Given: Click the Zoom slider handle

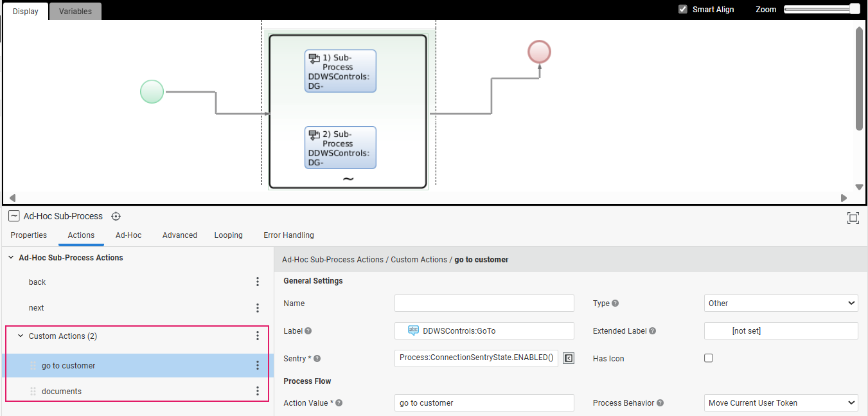Looking at the screenshot, I should click(854, 9).
